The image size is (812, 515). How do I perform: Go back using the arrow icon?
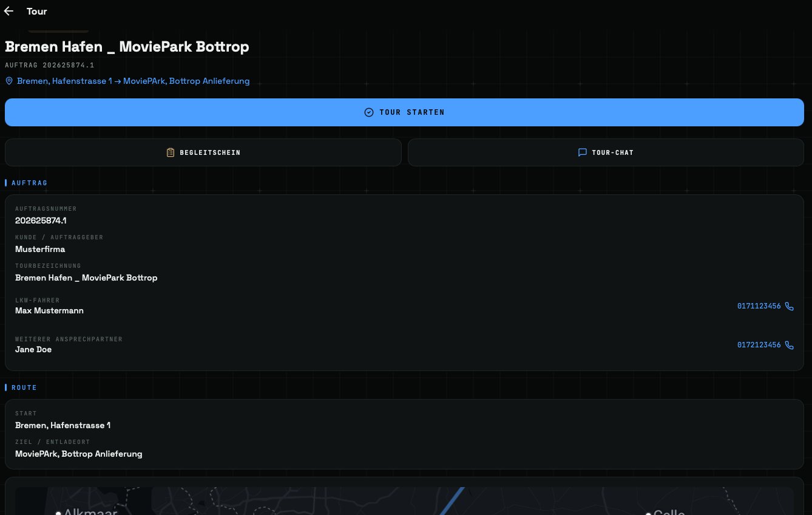8,11
